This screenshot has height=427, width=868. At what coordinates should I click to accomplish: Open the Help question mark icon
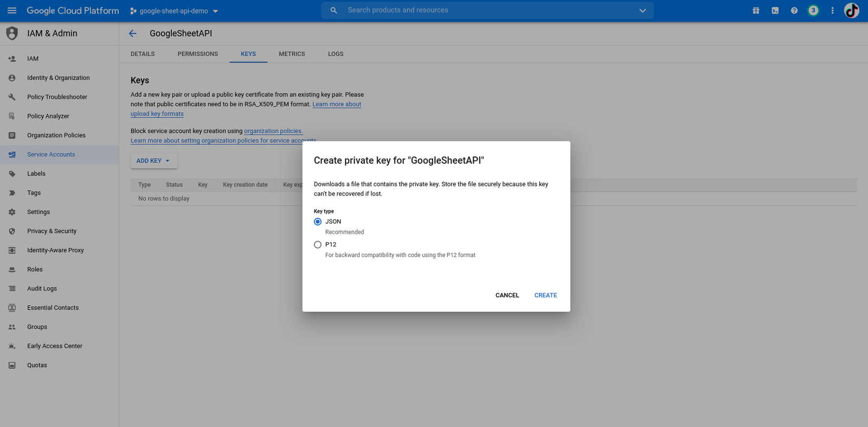tap(794, 11)
